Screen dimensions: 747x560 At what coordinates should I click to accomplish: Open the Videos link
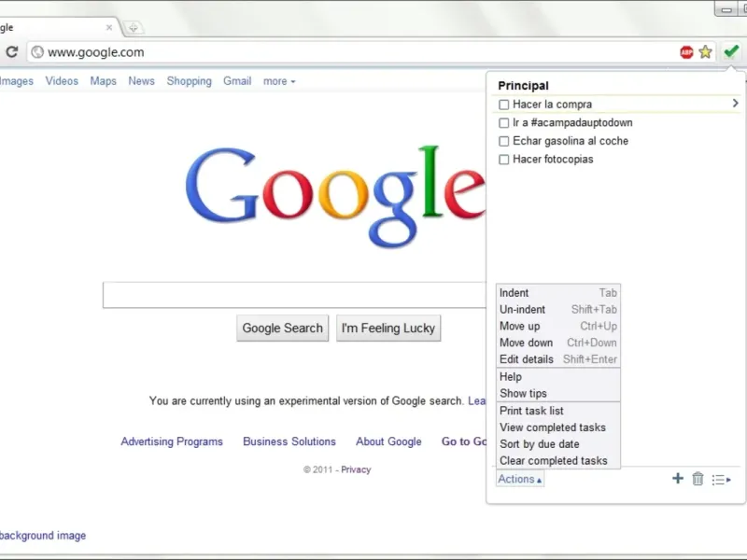[62, 81]
